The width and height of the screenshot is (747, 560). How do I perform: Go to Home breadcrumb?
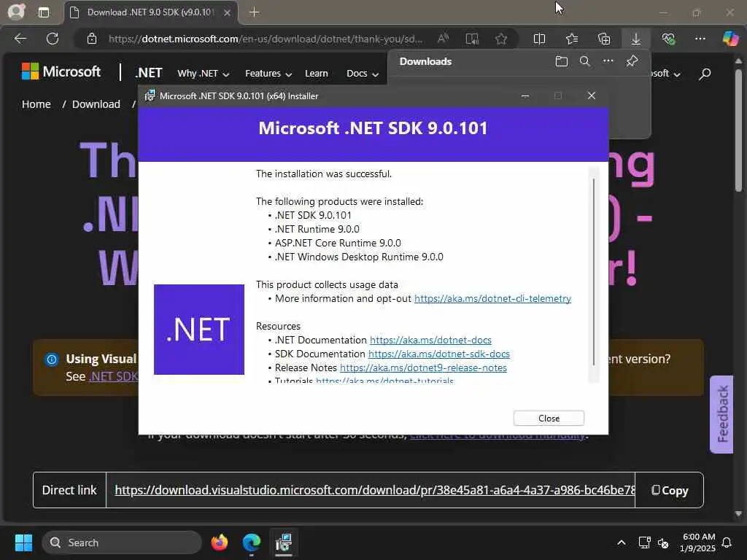[36, 104]
